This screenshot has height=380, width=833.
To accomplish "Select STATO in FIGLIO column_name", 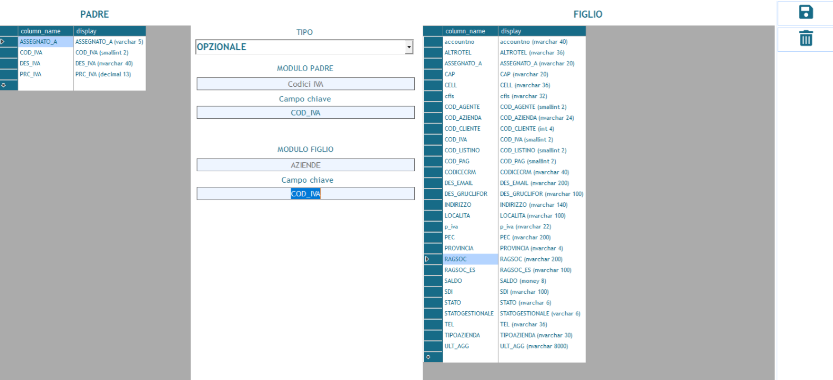I will coord(471,302).
